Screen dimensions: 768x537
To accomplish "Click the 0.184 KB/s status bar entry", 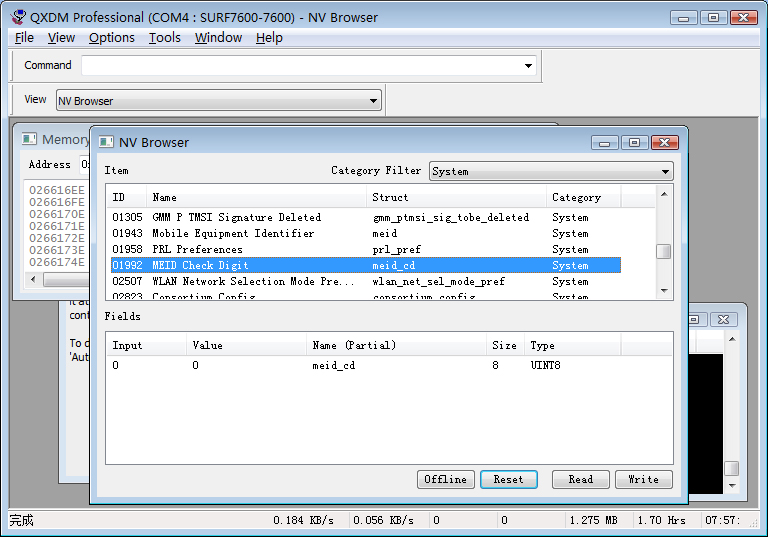I will 304,520.
